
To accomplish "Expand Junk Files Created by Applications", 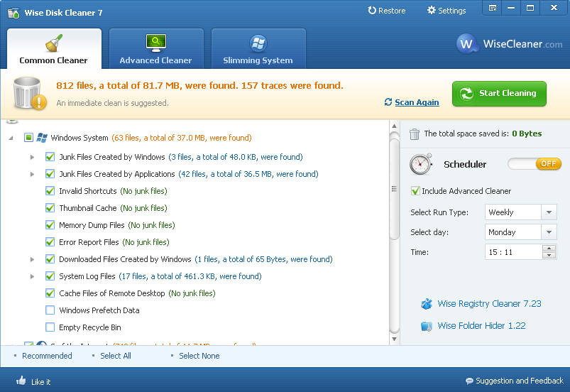I will point(33,174).
